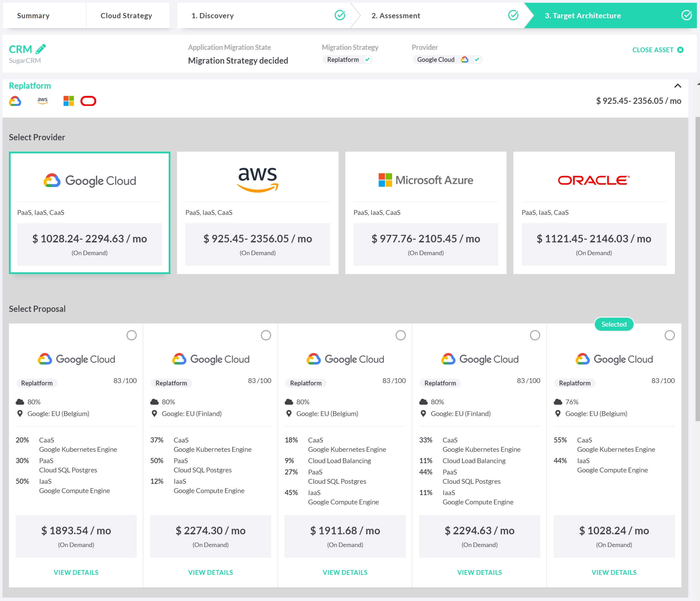Click 'Google Compute Engine' in the $1028.24 proposal
Viewport: 700px width, 601px height.
point(612,470)
